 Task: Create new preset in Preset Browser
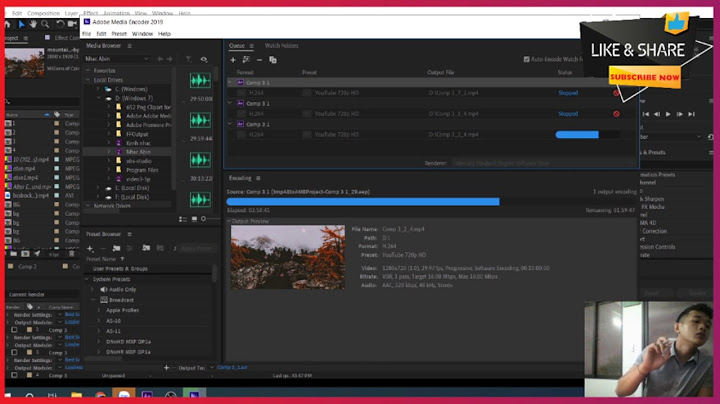90,248
